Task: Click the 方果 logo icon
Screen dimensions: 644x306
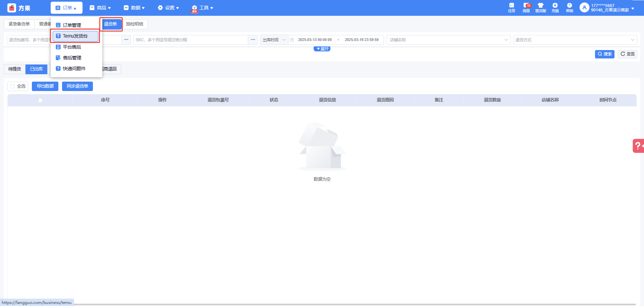Action: point(12,8)
